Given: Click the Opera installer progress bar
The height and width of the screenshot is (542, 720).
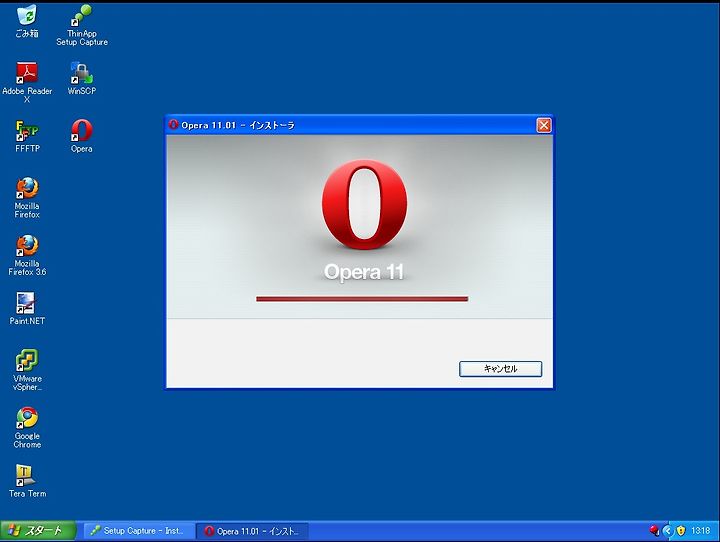Looking at the screenshot, I should [362, 299].
